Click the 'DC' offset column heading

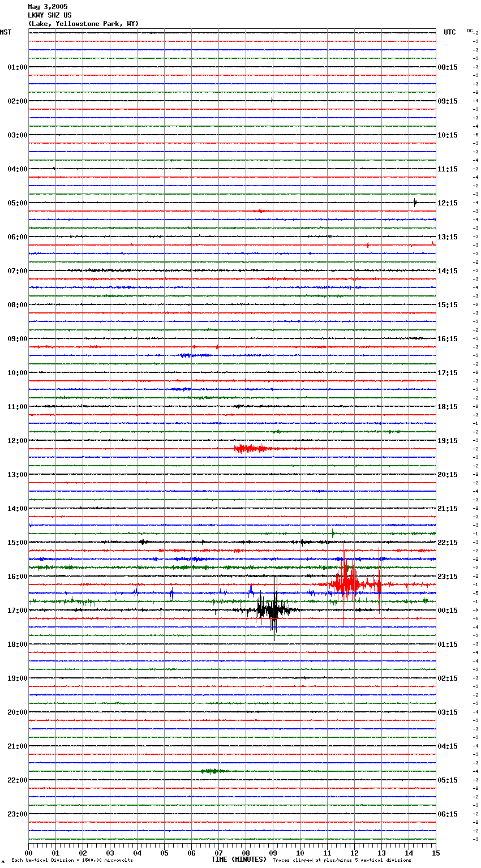click(470, 31)
